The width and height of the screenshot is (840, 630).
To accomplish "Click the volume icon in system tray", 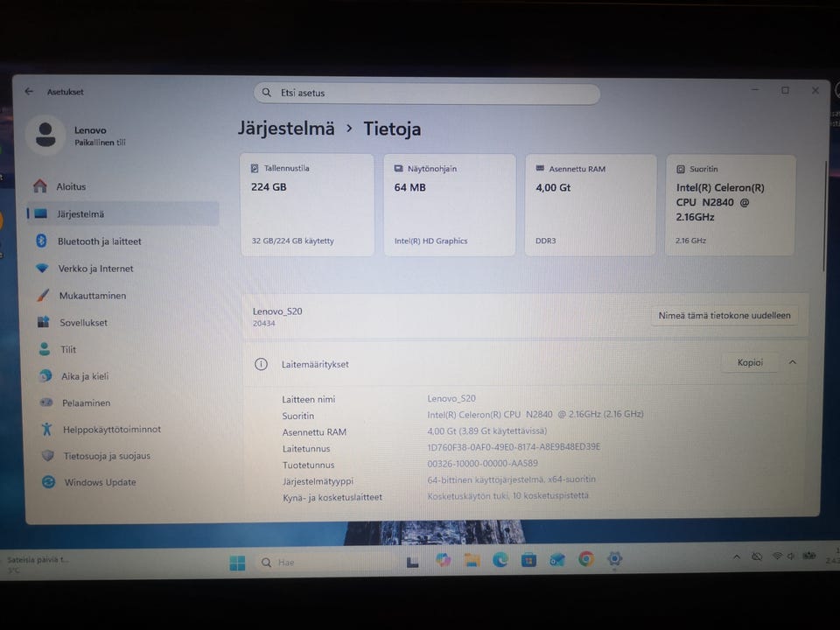I will coord(791,556).
